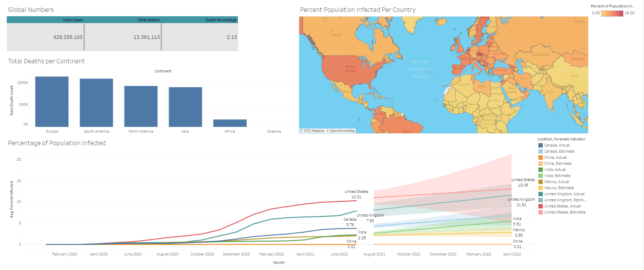Click Sudan on the map
Screen dimensions: 644x270
tap(495, 100)
